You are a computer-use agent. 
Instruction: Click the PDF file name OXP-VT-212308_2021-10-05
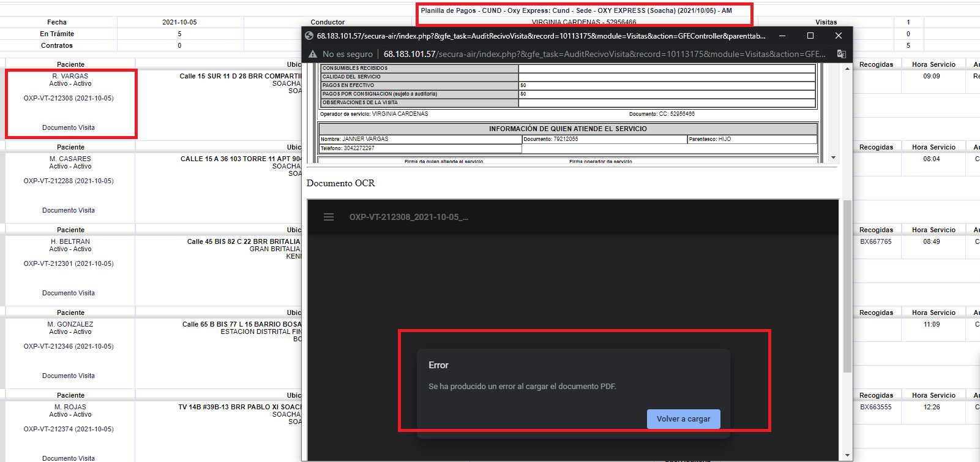408,217
